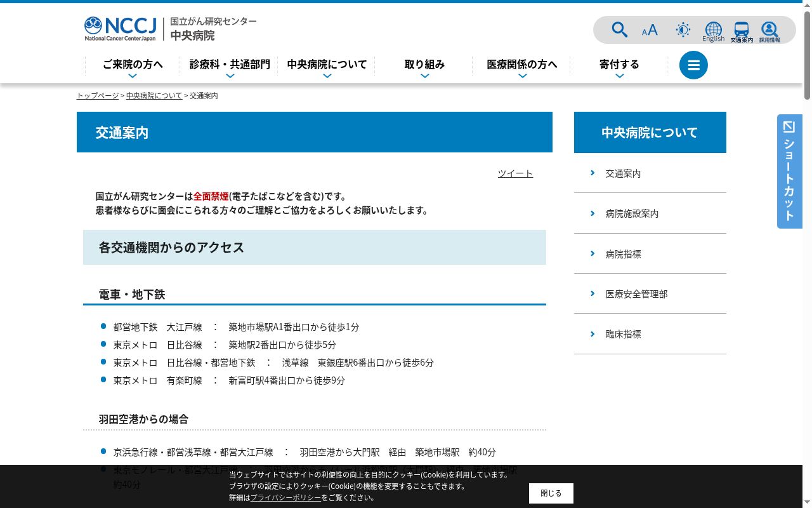Toggle contrast brightness icon in header
The height and width of the screenshot is (508, 812).
pyautogui.click(x=683, y=30)
